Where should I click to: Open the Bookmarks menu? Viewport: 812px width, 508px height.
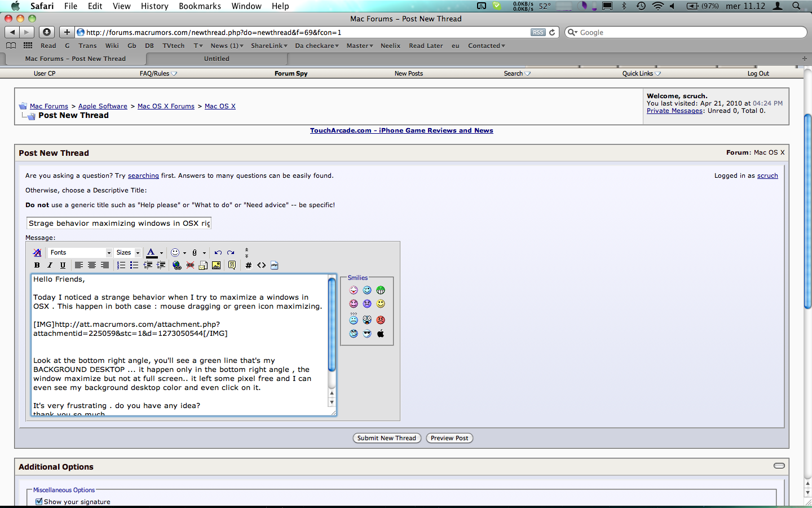click(200, 6)
